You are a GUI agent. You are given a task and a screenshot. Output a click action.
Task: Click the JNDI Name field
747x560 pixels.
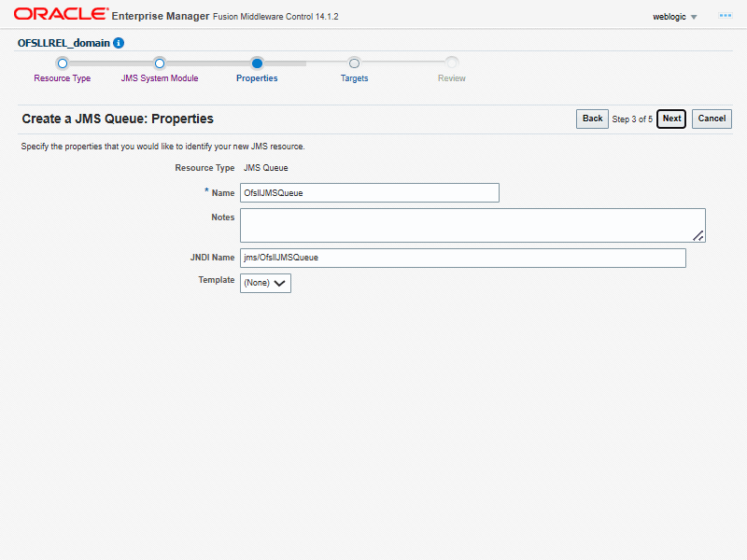462,258
